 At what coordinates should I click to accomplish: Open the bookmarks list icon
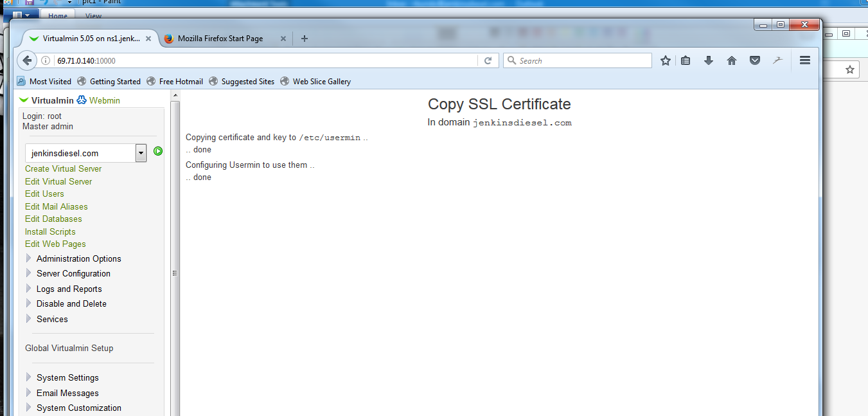[686, 60]
